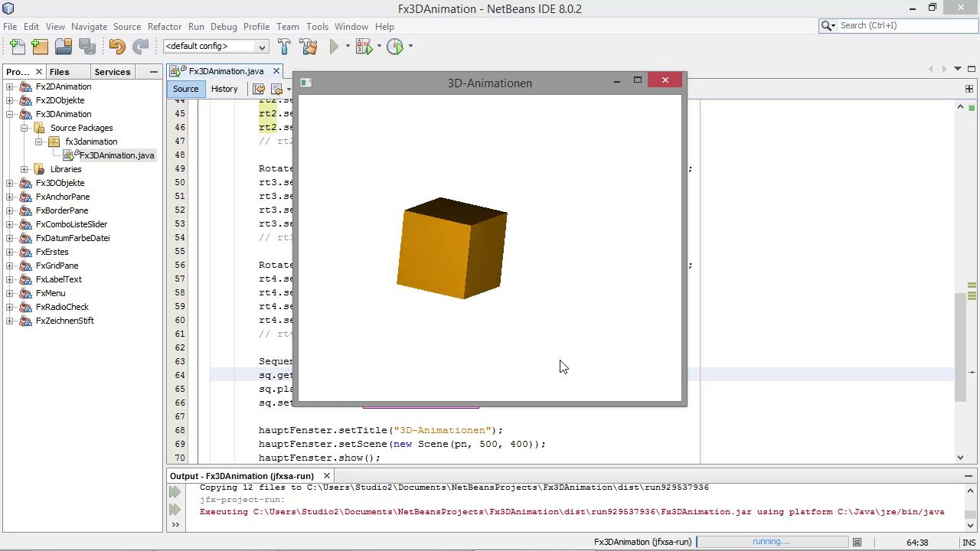Collapse the fx3danimation package node

pyautogui.click(x=38, y=142)
